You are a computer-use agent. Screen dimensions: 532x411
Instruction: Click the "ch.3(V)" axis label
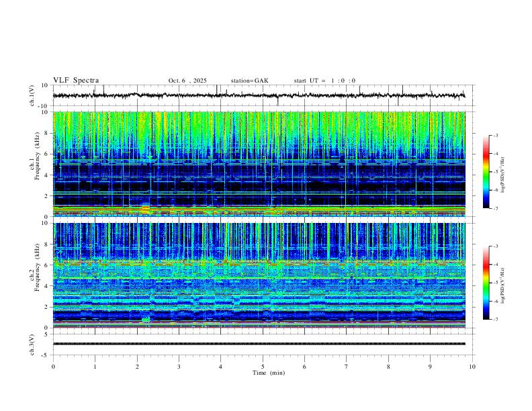click(x=32, y=345)
